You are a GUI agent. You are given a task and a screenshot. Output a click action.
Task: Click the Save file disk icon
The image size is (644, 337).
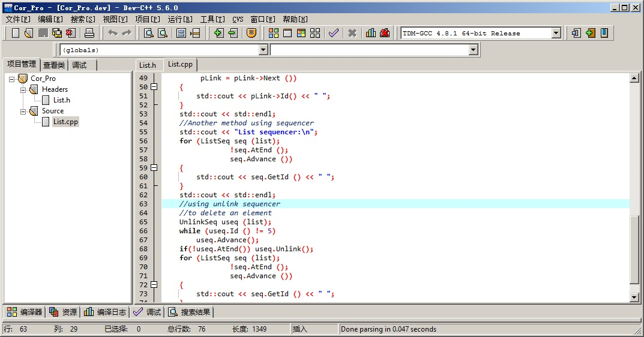point(43,33)
